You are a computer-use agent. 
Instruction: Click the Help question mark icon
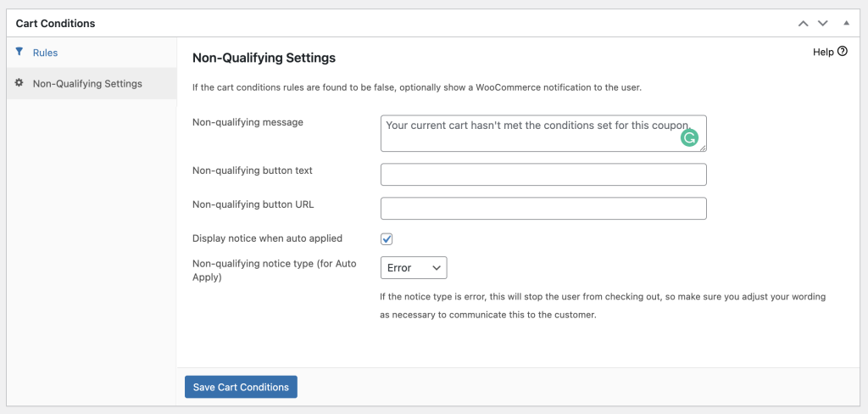(843, 52)
